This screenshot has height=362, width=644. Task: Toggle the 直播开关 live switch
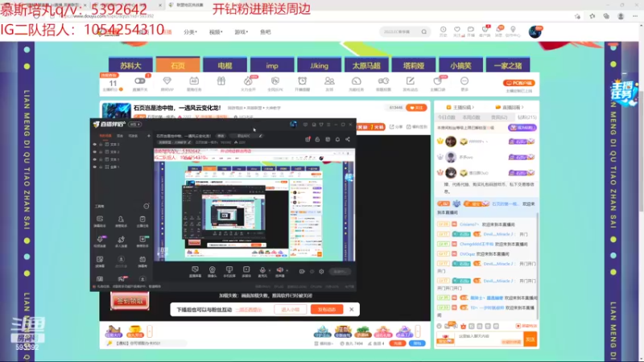pos(139,81)
